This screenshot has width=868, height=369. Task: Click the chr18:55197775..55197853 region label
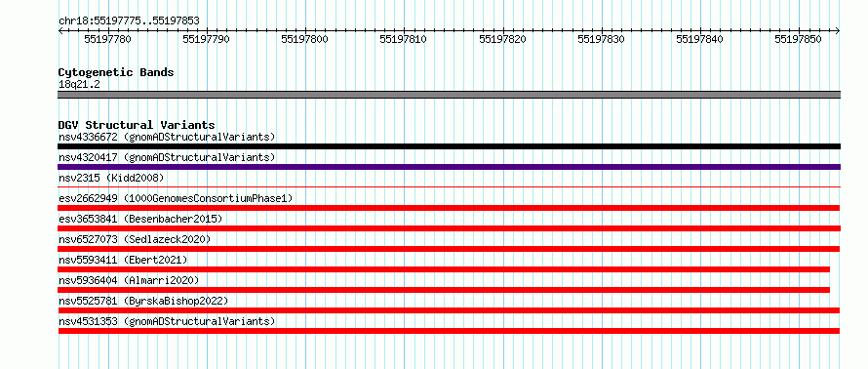point(129,21)
